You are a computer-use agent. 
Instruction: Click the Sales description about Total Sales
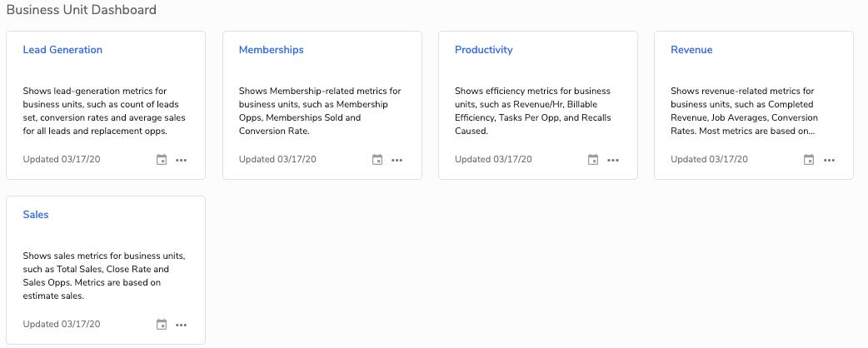(104, 276)
